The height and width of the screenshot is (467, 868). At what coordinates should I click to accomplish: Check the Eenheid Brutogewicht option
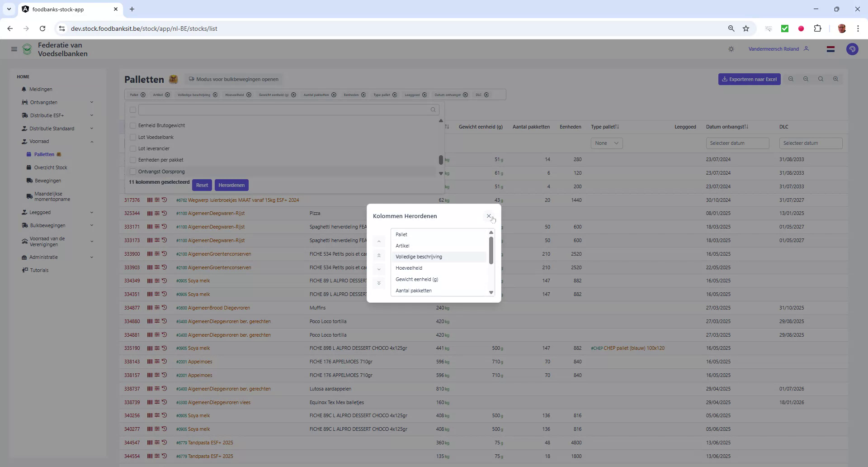pos(132,125)
